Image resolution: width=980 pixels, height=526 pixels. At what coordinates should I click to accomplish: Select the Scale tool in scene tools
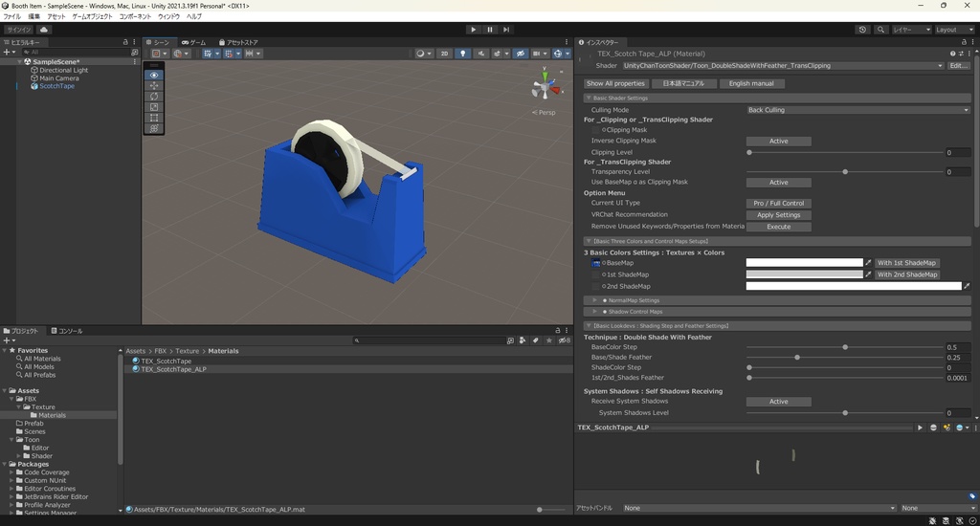154,107
